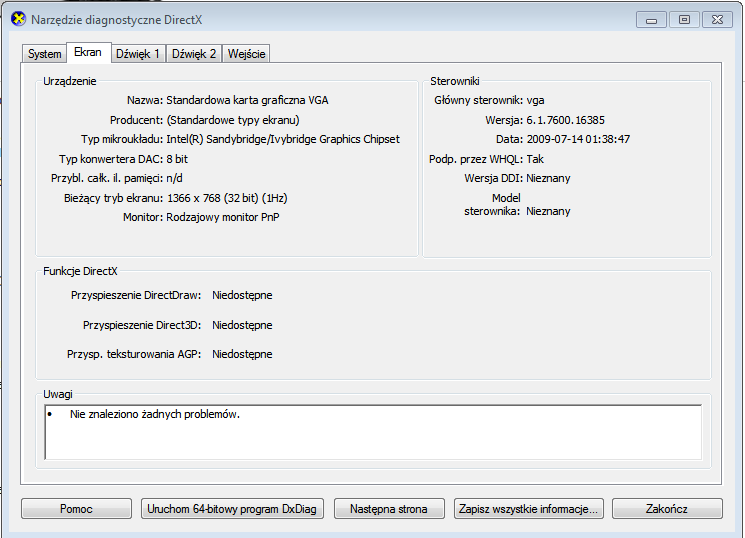This screenshot has width=745, height=538.
Task: Click the 'Sterowniki' group title
Action: point(455,81)
